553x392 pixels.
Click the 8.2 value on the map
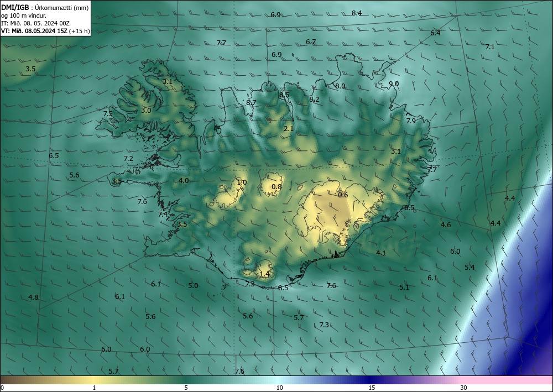pyautogui.click(x=314, y=100)
